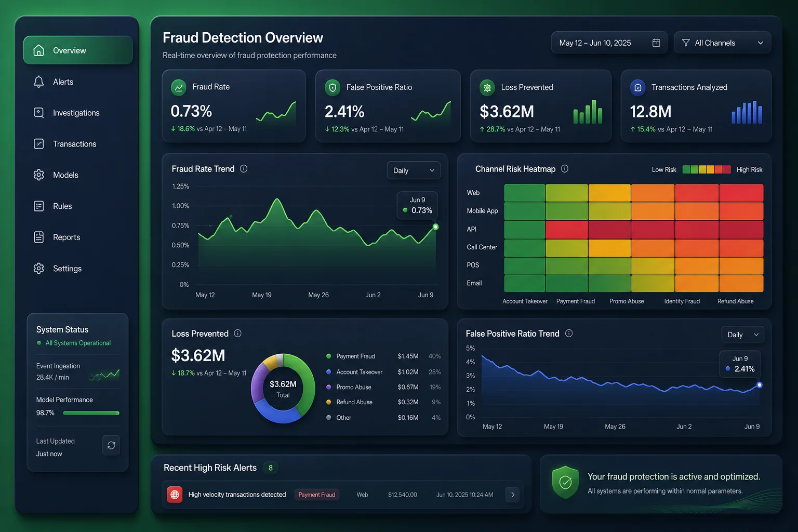Open the Alerts bell icon in sidebar

[38, 82]
